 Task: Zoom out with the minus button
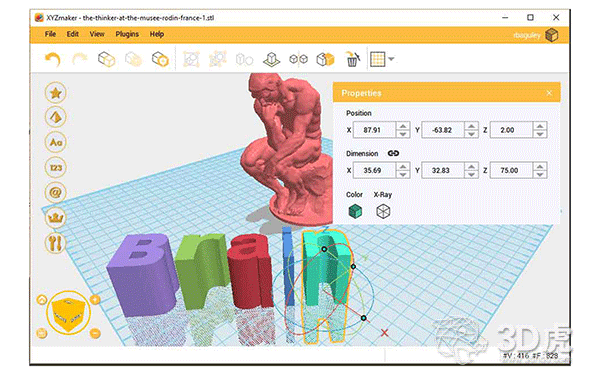[x=95, y=334]
